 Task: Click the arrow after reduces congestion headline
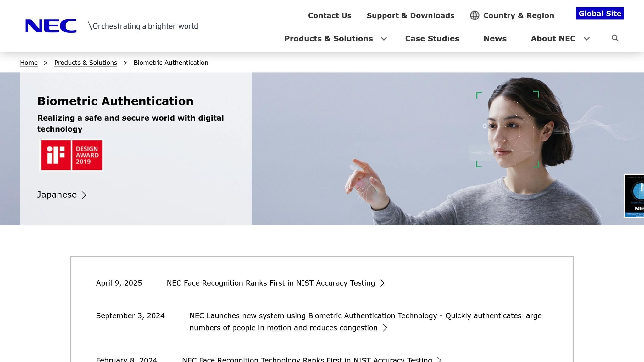[385, 328]
